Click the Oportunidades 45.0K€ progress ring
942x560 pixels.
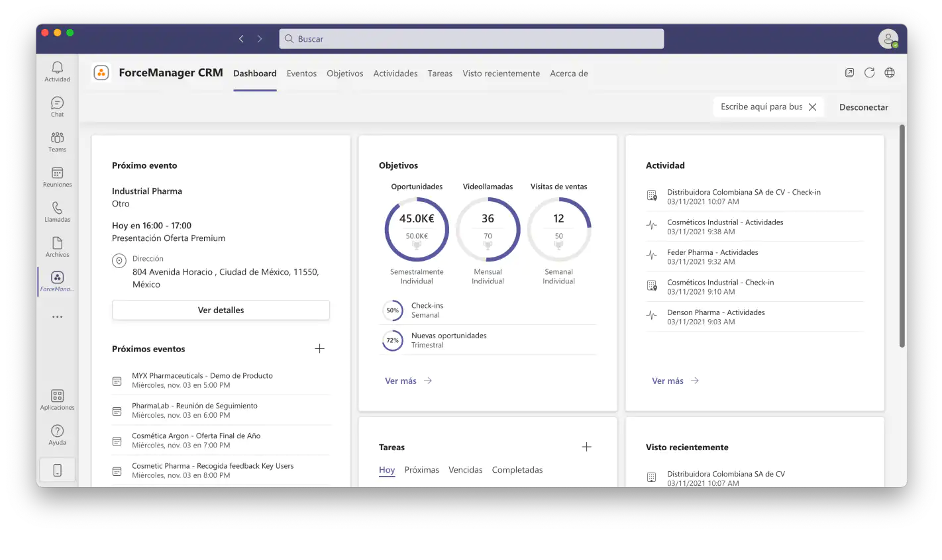417,230
